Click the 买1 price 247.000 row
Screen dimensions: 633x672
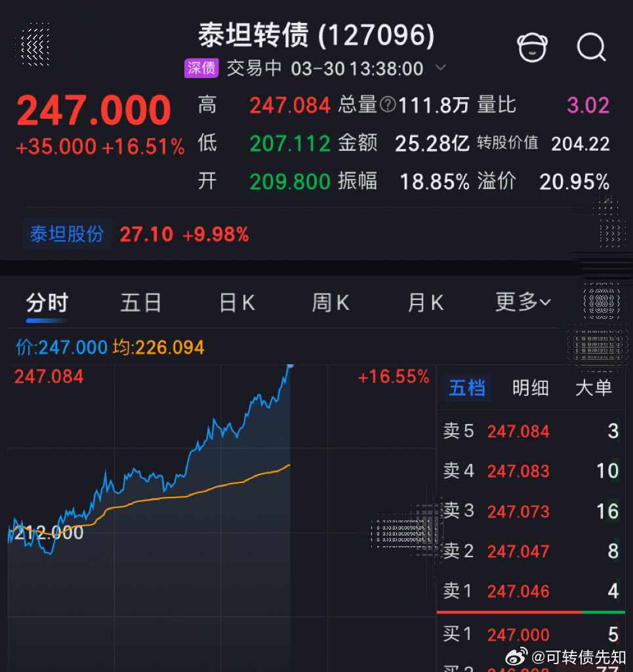click(x=531, y=635)
